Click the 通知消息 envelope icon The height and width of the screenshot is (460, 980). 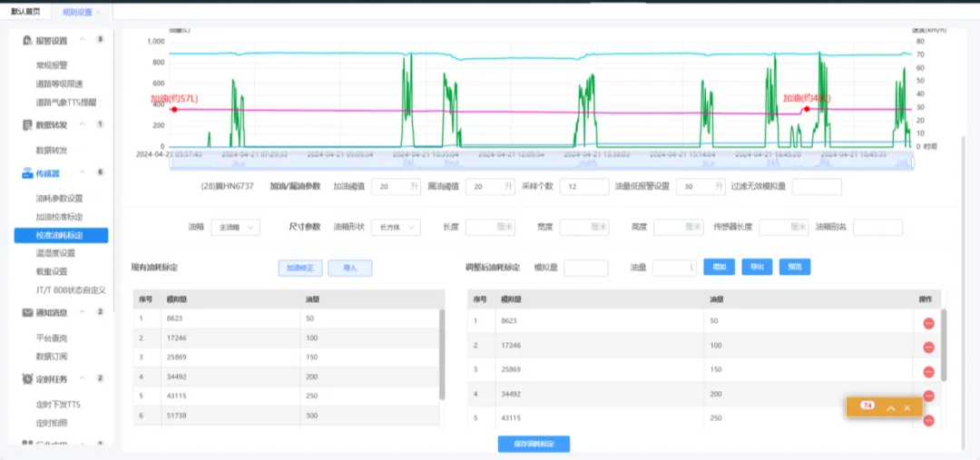click(27, 312)
